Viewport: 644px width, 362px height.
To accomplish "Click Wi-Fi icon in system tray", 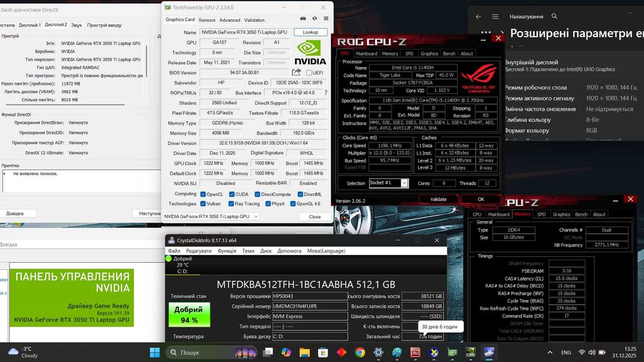I will (x=582, y=352).
